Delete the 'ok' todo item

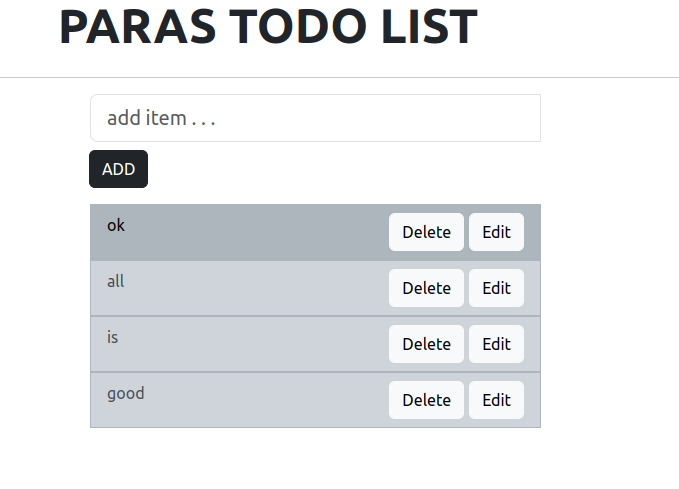pos(426,232)
